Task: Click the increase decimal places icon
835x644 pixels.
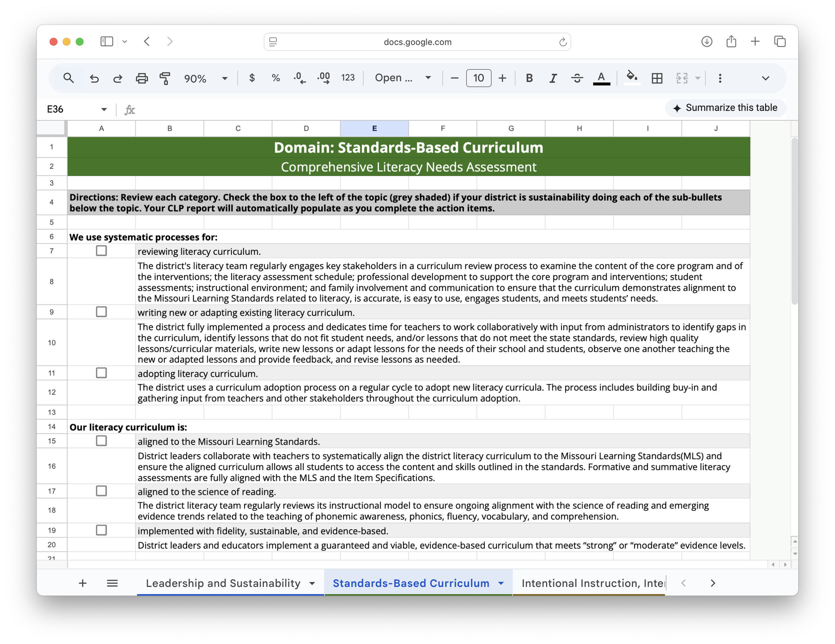Action: 323,78
